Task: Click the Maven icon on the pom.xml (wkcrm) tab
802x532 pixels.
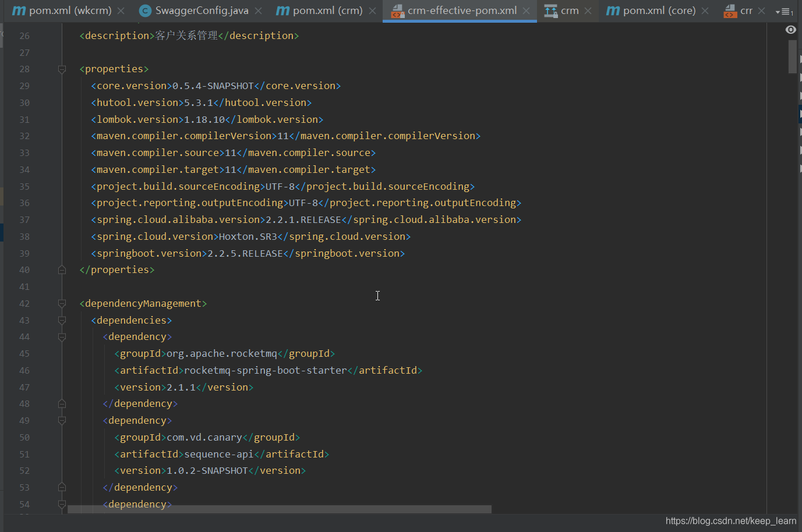Action: [x=19, y=10]
